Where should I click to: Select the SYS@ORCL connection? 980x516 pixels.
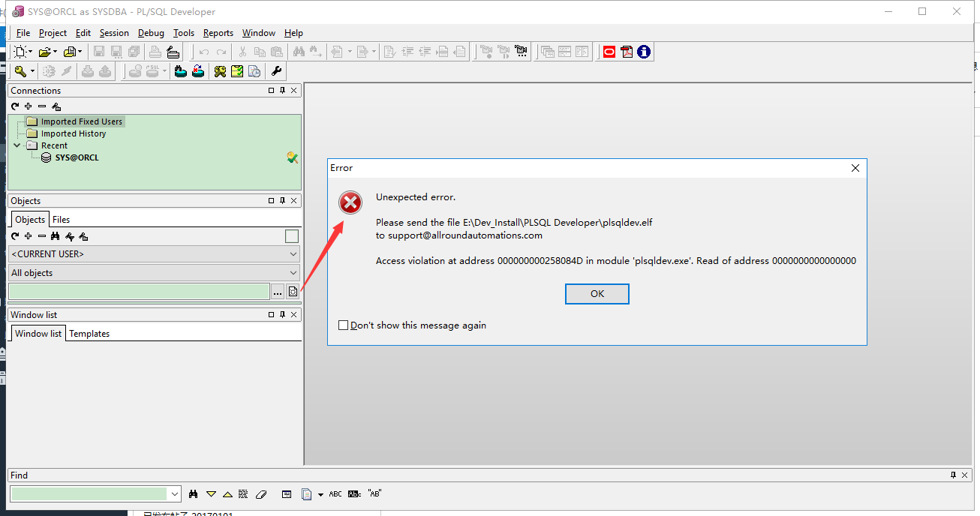(x=77, y=157)
